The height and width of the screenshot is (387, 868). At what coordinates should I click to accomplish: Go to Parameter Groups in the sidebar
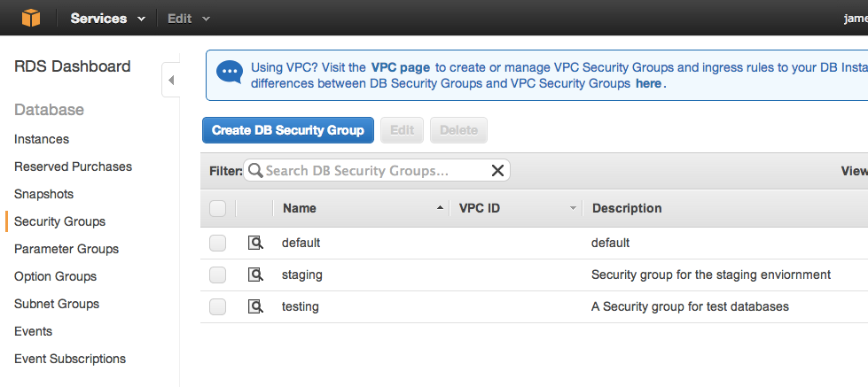pos(66,249)
